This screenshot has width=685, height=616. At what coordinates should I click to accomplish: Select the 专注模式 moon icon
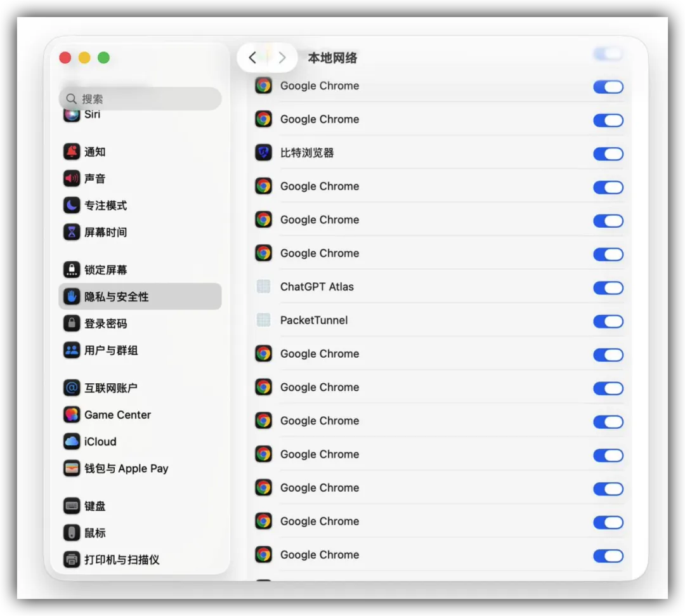click(x=72, y=206)
